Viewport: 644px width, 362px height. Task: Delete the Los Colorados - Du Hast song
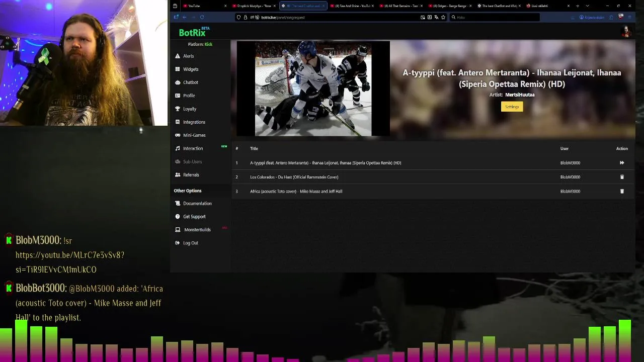622,177
